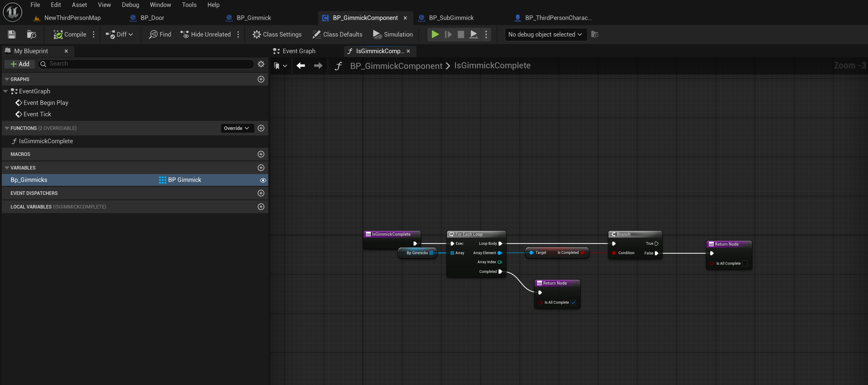Viewport: 868px width, 385px height.
Task: Open the My Blueprint settings gear
Action: [261, 64]
